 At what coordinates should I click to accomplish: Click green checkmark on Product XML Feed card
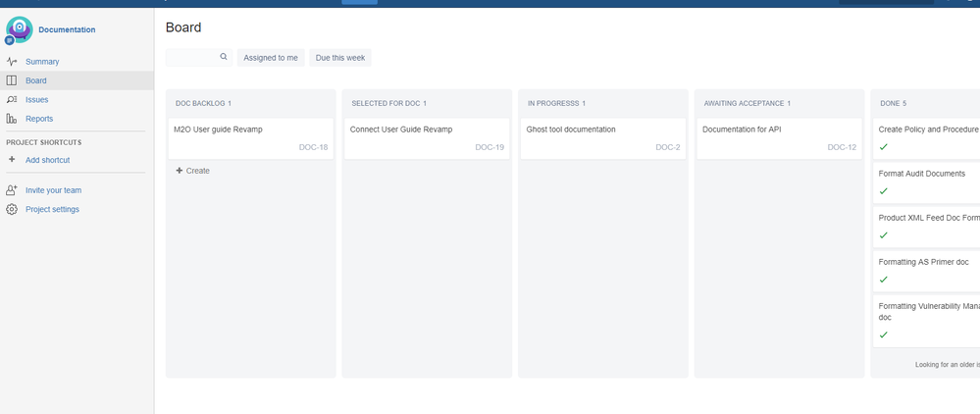(883, 235)
